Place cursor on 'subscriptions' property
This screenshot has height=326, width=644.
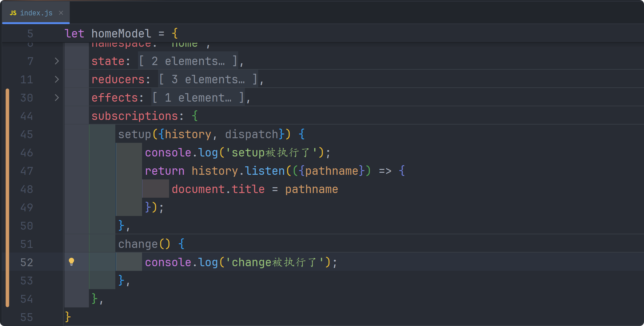pyautogui.click(x=134, y=116)
